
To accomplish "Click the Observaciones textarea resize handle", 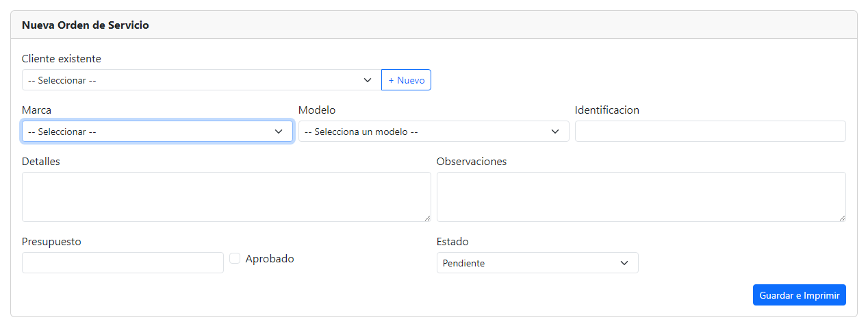I will click(x=842, y=218).
